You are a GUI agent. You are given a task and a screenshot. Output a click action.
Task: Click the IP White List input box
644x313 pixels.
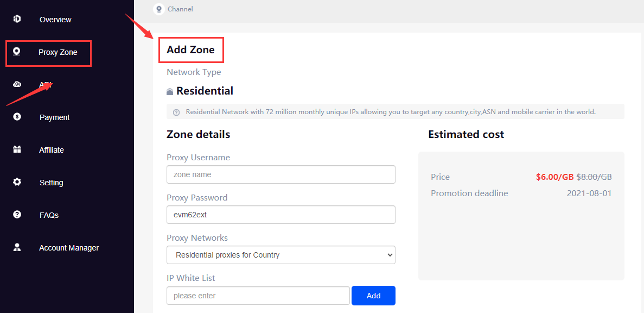(x=258, y=295)
